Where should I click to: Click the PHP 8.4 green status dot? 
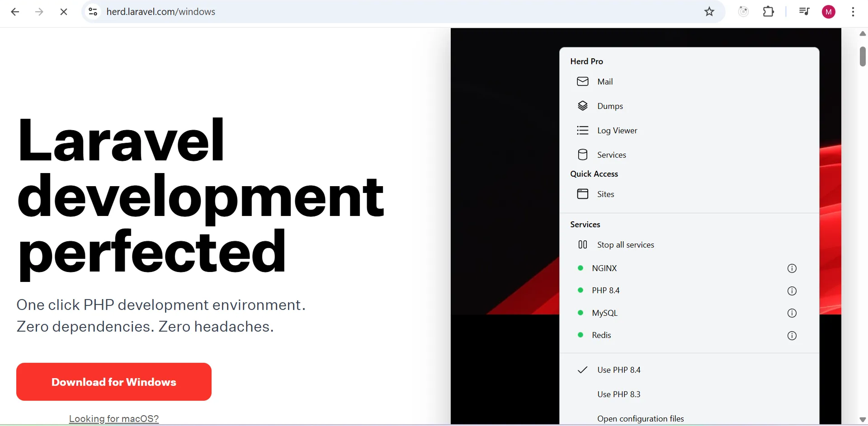click(x=580, y=290)
